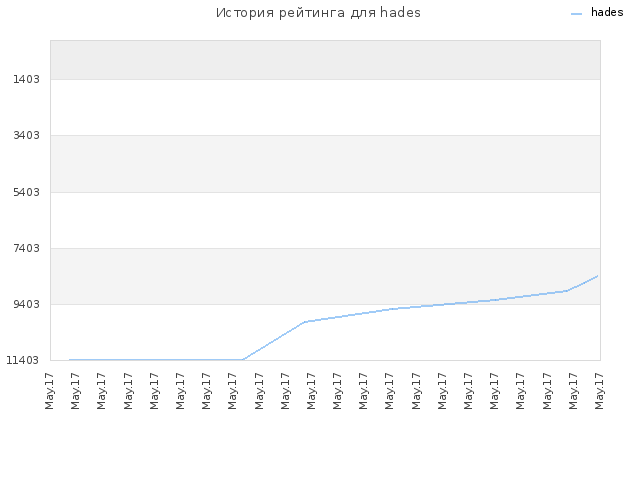Image resolution: width=640 pixels, height=480 pixels.
Task: Click the line's endpoint at chart's right edge
Action: [598, 276]
